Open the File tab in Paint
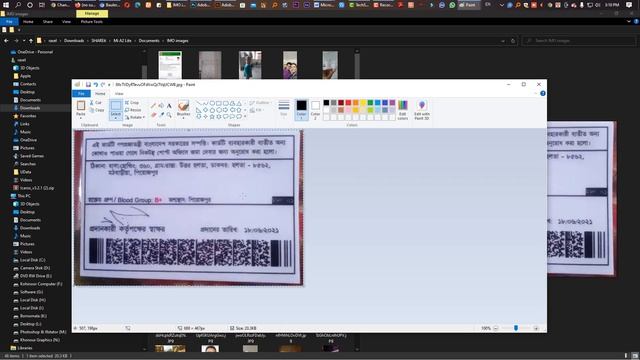The width and height of the screenshot is (640, 360). click(x=81, y=93)
